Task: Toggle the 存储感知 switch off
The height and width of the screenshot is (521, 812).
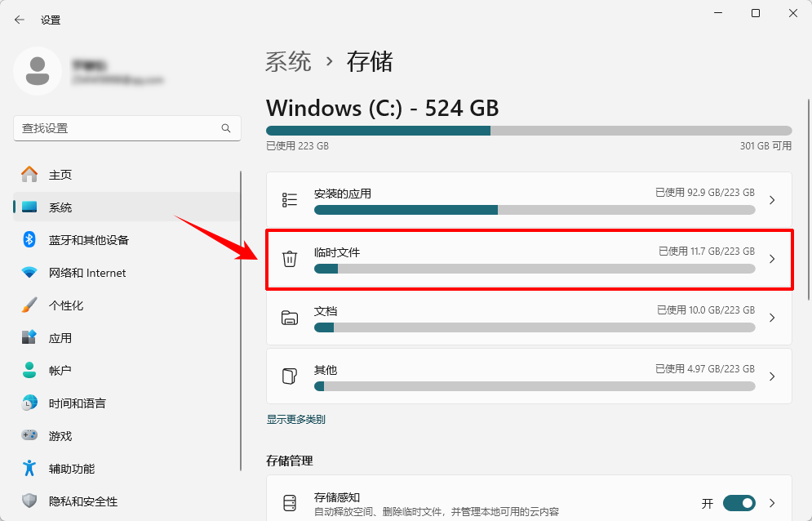Action: (x=739, y=503)
